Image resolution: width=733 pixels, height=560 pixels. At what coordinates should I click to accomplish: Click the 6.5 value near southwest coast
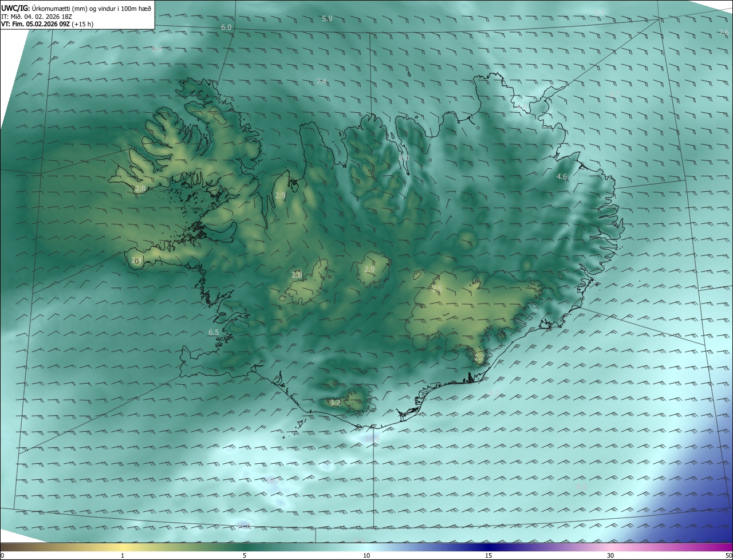(214, 332)
